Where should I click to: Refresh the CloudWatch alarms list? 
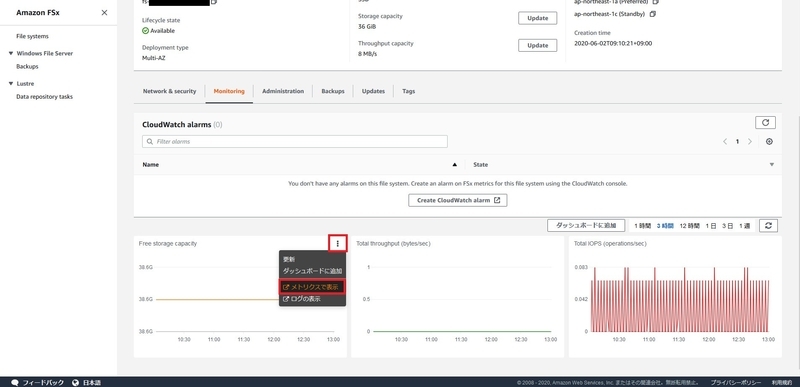pos(765,122)
